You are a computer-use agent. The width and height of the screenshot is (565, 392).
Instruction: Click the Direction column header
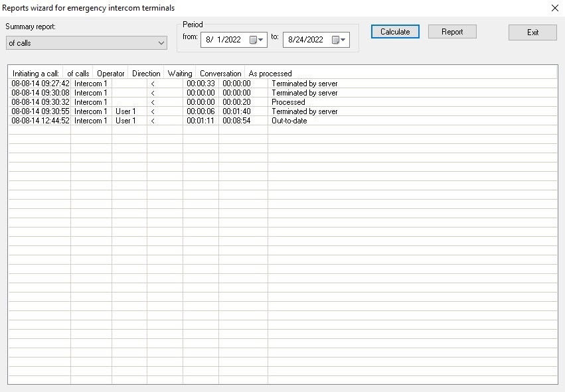[146, 74]
